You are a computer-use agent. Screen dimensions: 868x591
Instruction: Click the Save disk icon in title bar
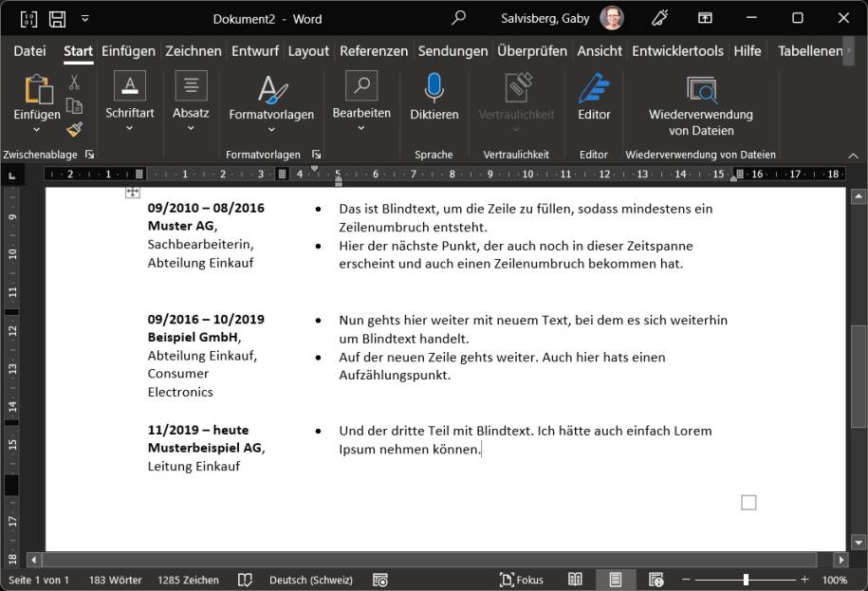(x=57, y=18)
